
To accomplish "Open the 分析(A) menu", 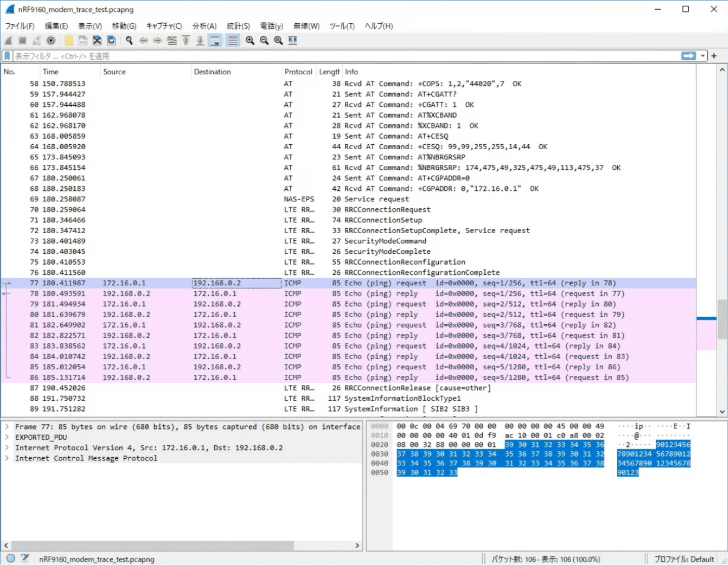I will [204, 26].
